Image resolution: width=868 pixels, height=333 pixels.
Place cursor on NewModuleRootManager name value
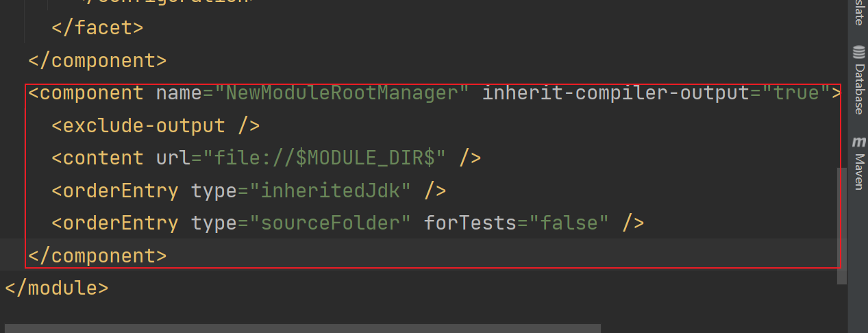point(336,92)
